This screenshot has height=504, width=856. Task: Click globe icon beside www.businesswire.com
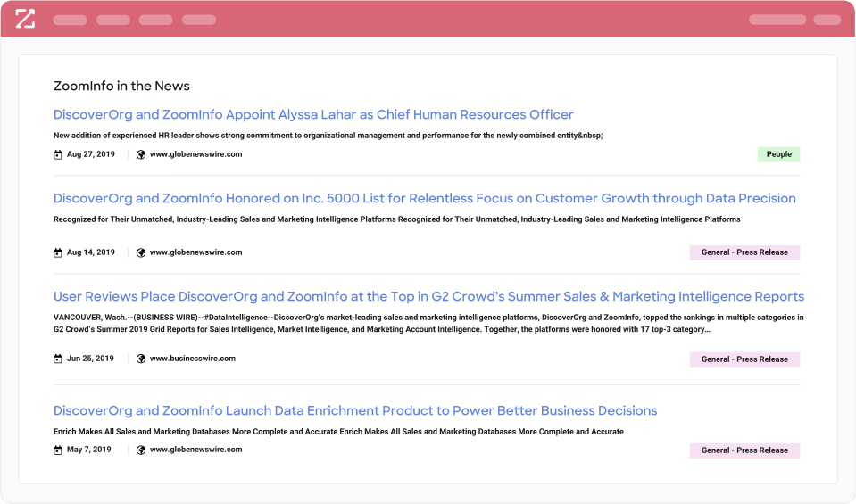click(141, 359)
